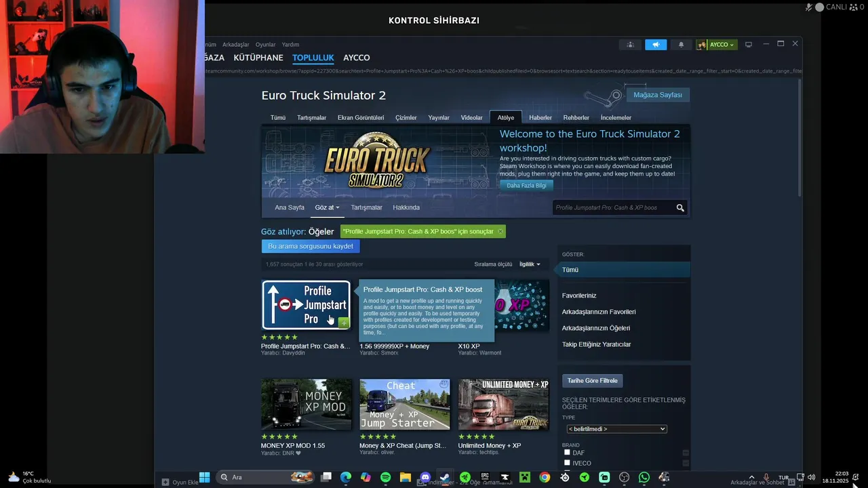The width and height of the screenshot is (868, 488).
Task: Click the workshop search input field
Action: pos(613,208)
